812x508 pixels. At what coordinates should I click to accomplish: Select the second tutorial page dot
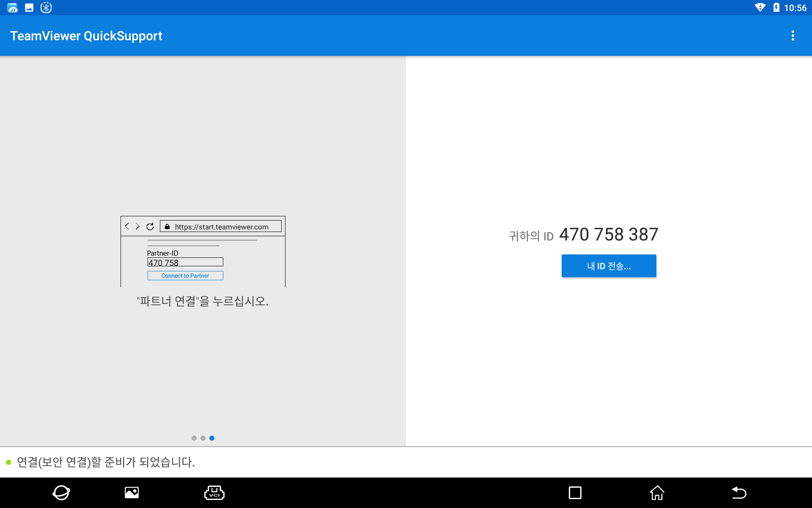203,438
